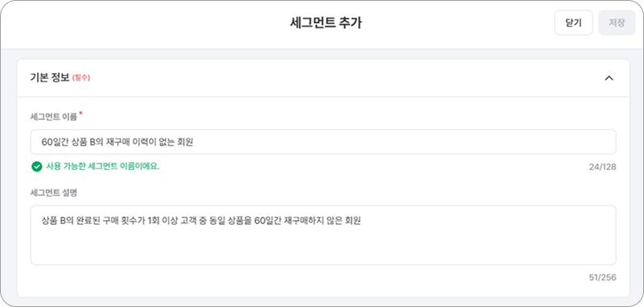
Task: Click the description text starting with 상품 B의 완료된
Action: pos(200,221)
